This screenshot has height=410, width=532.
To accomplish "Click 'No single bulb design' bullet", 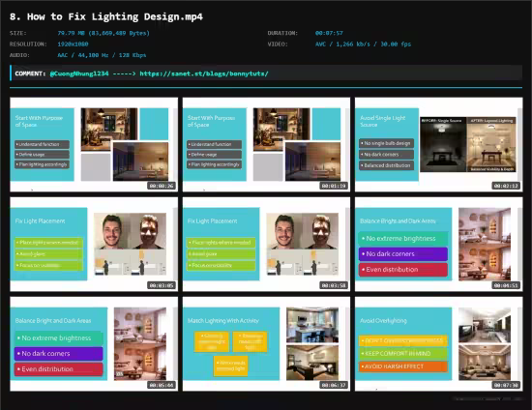I will [x=387, y=143].
